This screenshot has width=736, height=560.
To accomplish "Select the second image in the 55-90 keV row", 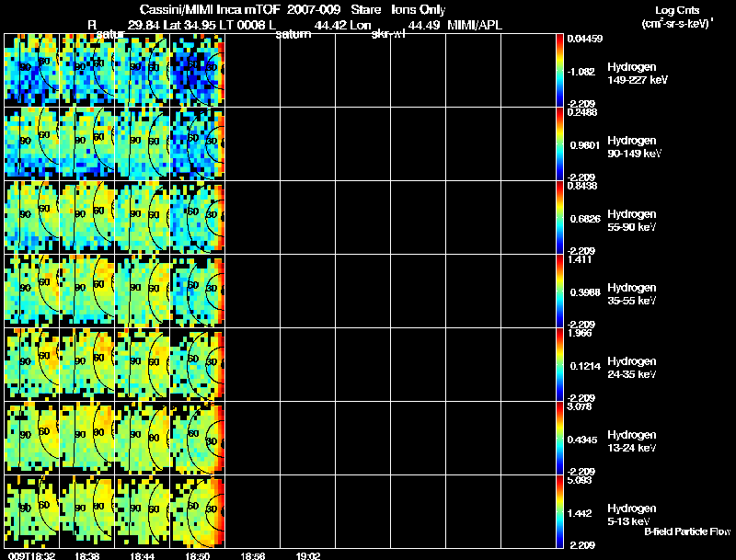I will 86,217.
